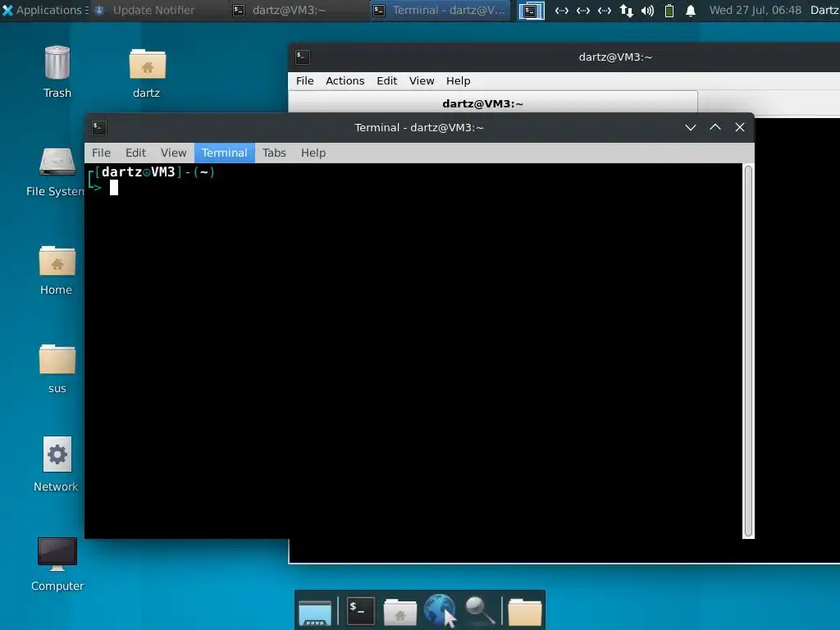Open Help menu in back dartz@VM3 window
The height and width of the screenshot is (630, 840).
click(458, 81)
